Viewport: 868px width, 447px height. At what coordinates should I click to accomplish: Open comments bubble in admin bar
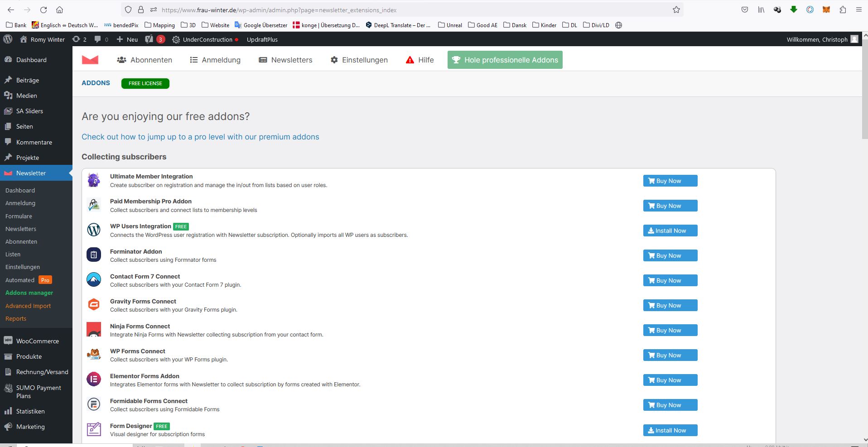click(101, 39)
